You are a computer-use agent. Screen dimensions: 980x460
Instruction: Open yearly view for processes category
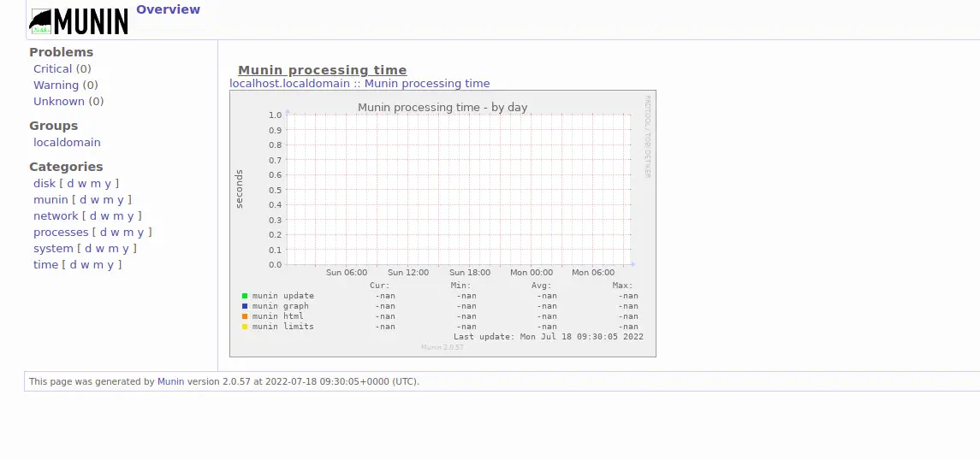pyautogui.click(x=141, y=233)
